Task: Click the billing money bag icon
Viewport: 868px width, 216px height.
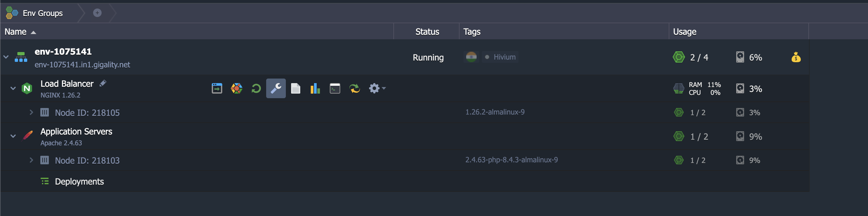Action: click(796, 57)
